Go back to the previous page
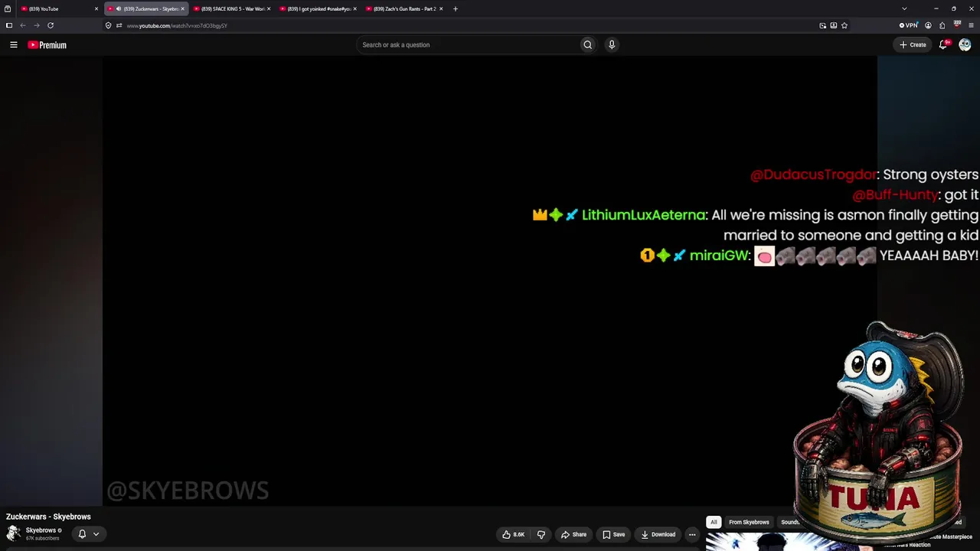This screenshot has height=551, width=980. pyautogui.click(x=23, y=25)
